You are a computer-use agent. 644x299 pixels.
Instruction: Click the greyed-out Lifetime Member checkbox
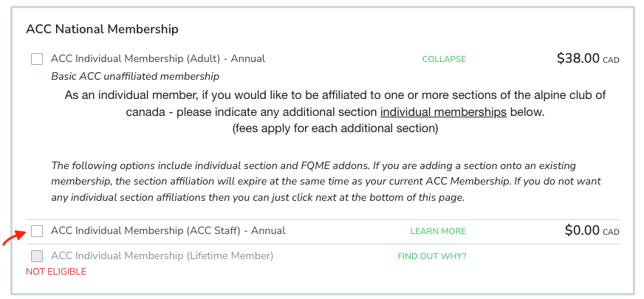[x=37, y=256]
